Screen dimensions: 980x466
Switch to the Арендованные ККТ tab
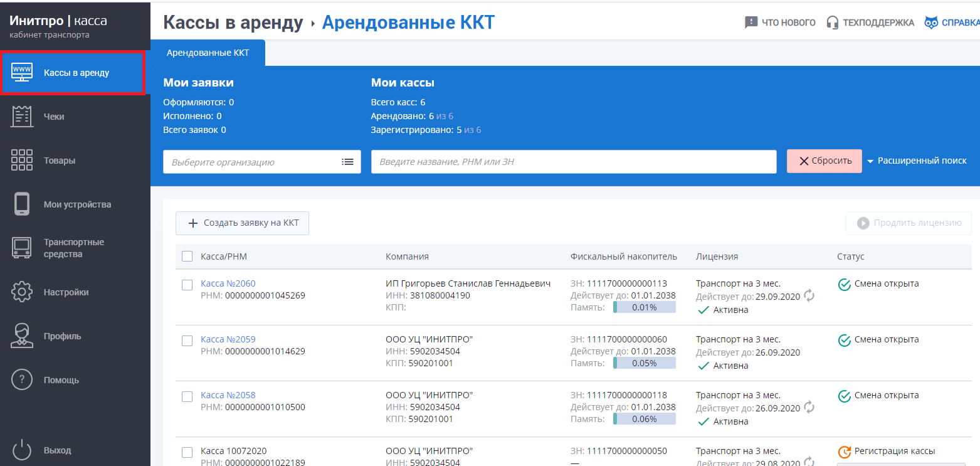(208, 53)
